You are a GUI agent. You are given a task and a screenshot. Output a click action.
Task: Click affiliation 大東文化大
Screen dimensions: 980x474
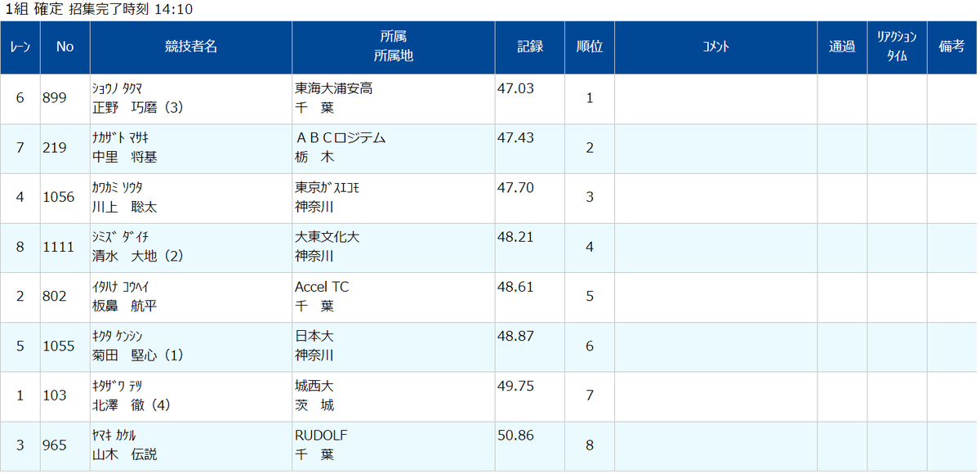coord(327,237)
